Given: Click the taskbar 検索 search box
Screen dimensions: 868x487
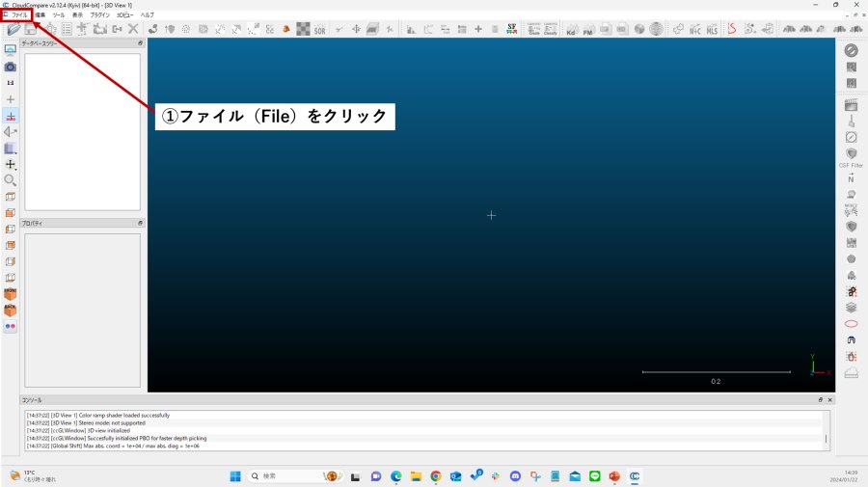Looking at the screenshot, I should pyautogui.click(x=295, y=476).
